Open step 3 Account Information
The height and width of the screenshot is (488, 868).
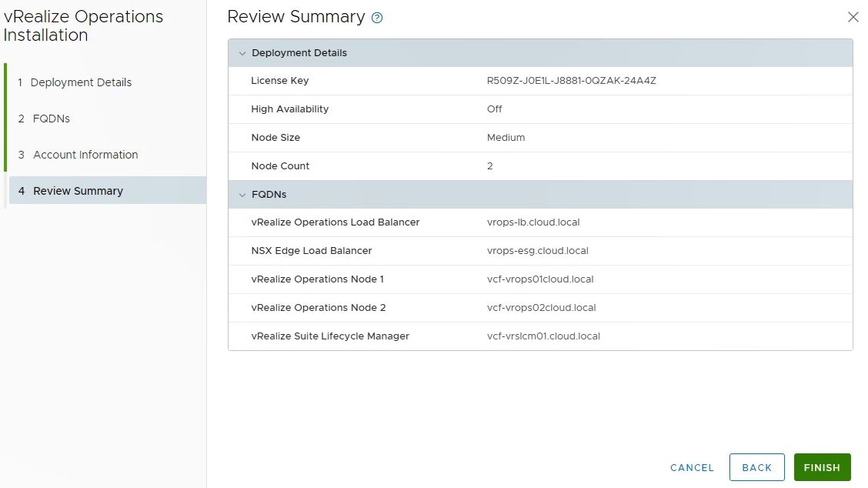click(x=85, y=155)
